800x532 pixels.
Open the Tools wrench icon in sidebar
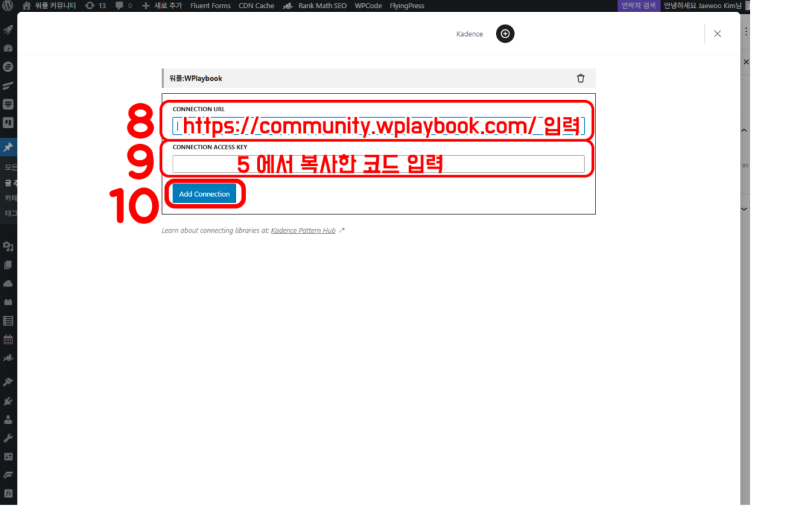[8, 438]
